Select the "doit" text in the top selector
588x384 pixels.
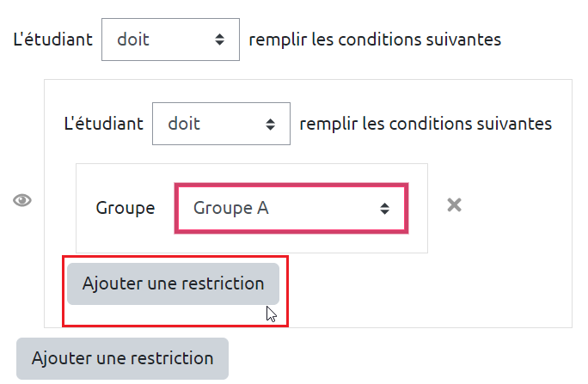click(133, 40)
